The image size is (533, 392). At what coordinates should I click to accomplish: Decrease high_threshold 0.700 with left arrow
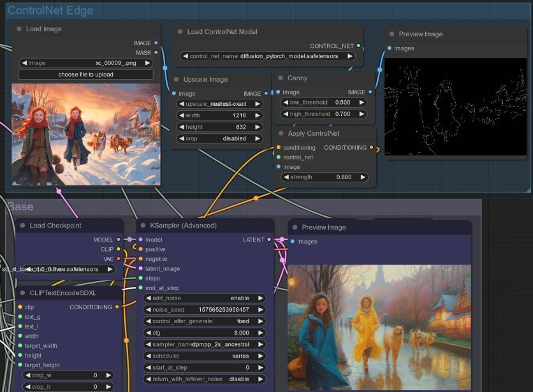[x=286, y=114]
